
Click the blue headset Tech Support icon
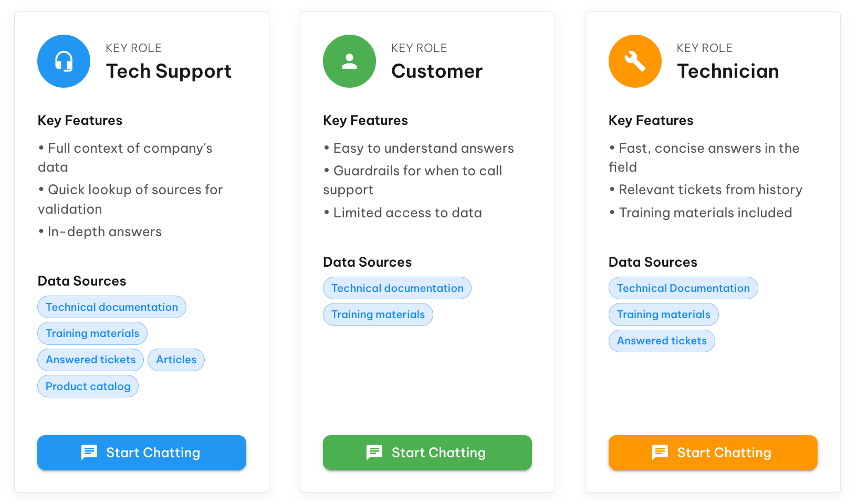click(64, 61)
